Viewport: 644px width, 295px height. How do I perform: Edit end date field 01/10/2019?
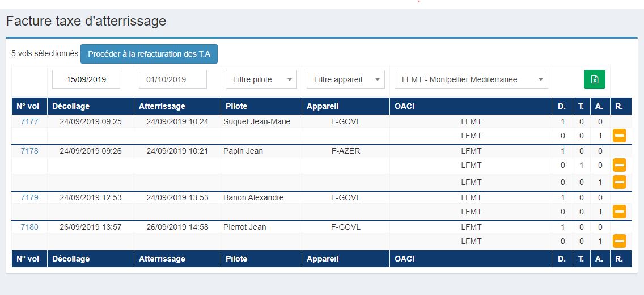173,79
